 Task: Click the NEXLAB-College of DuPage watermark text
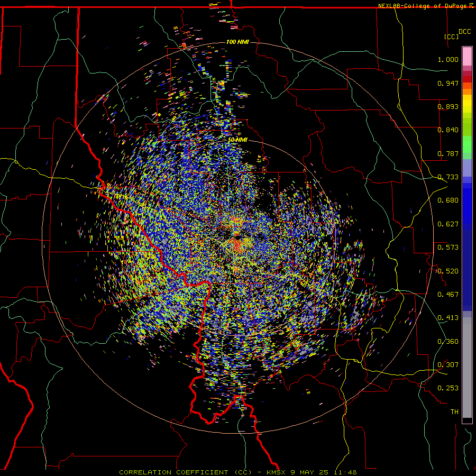tap(426, 6)
